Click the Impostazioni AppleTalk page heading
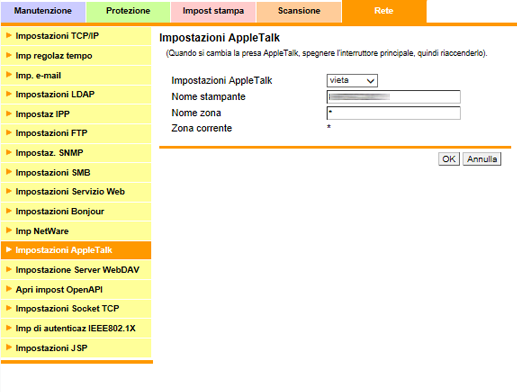Viewport: 517px width, 392px height. pyautogui.click(x=220, y=38)
